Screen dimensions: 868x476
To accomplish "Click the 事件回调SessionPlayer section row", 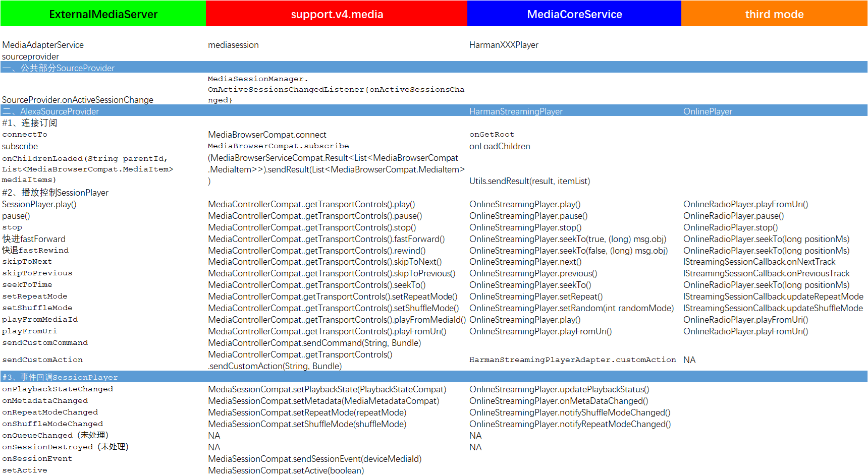I will click(60, 377).
